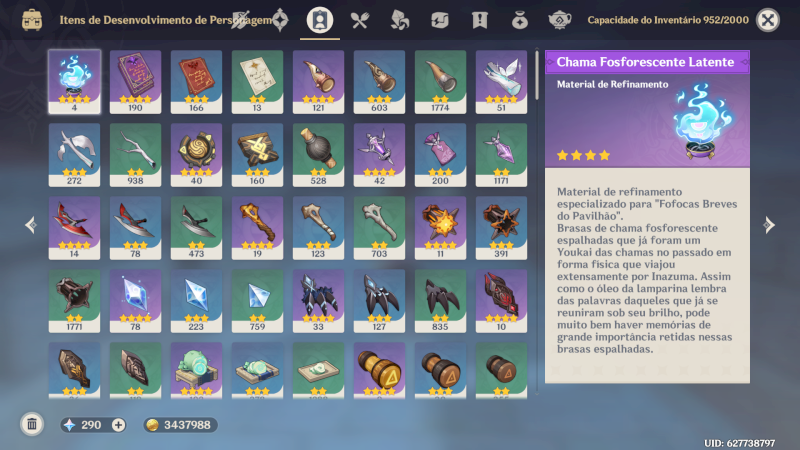Switch to the Materials tab
Screen dimensions: 800x450
pyautogui.click(x=399, y=20)
